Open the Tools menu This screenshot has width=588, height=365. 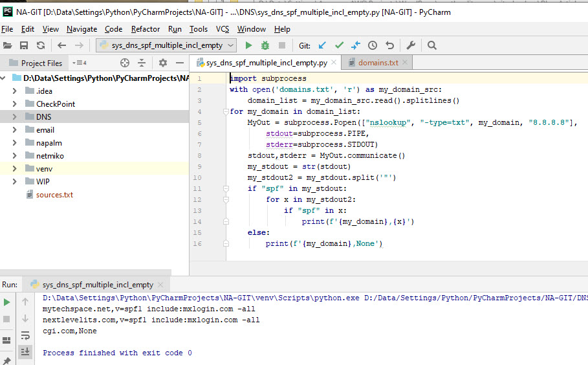tap(199, 29)
